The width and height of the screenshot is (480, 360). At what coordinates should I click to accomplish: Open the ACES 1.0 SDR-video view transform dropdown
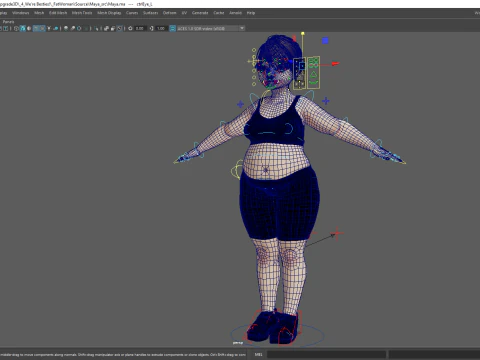pos(211,28)
